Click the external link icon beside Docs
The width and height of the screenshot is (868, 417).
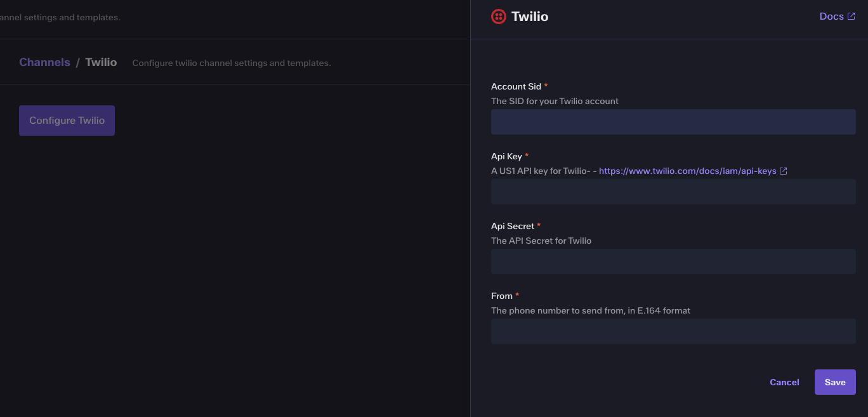click(851, 17)
